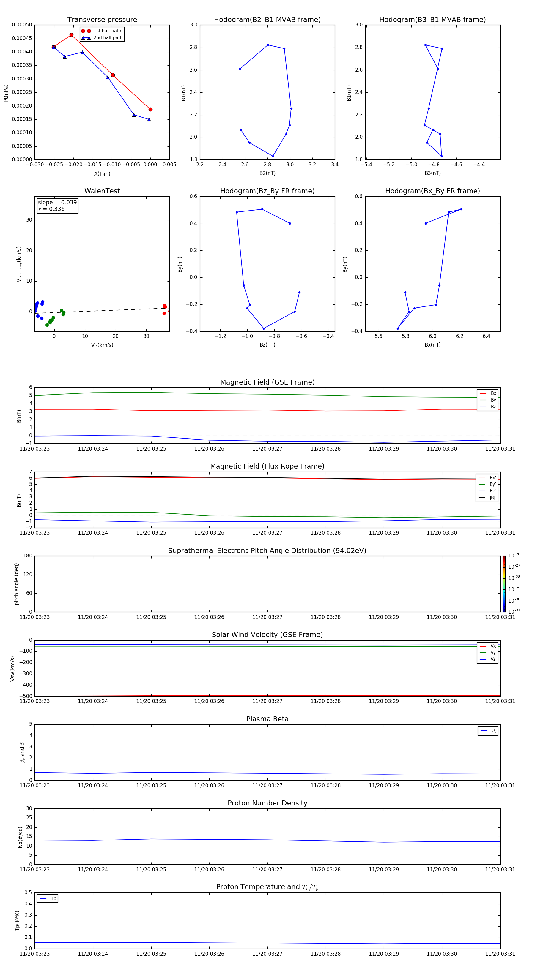Click the 'Hodogram(Bz_By FR frame)' title

tap(267, 191)
